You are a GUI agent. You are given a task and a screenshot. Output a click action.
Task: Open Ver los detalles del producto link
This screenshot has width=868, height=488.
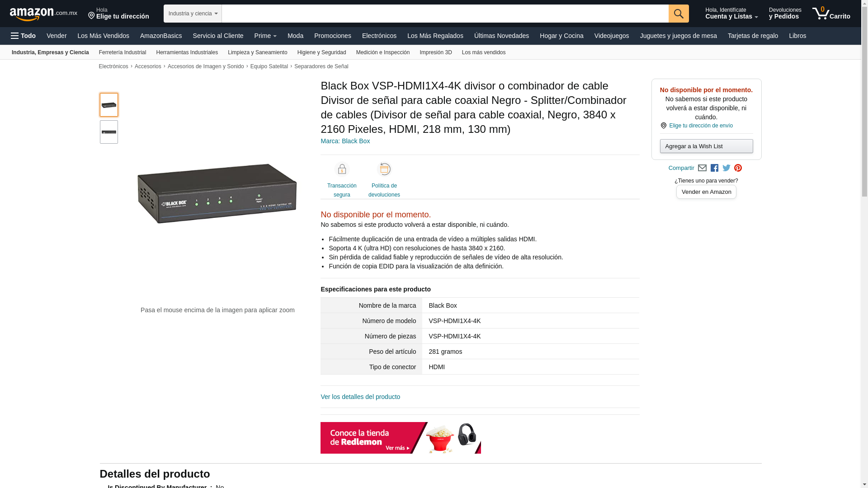point(360,397)
